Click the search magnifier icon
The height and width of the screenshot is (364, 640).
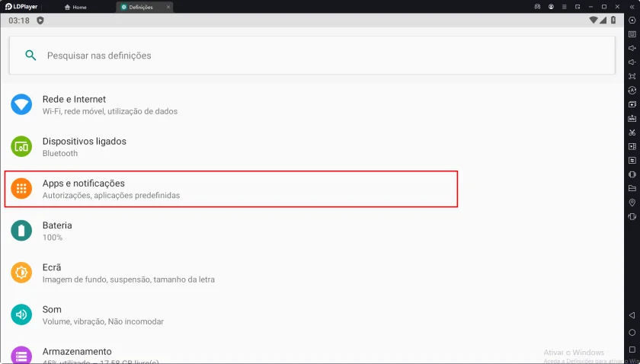[x=30, y=56]
